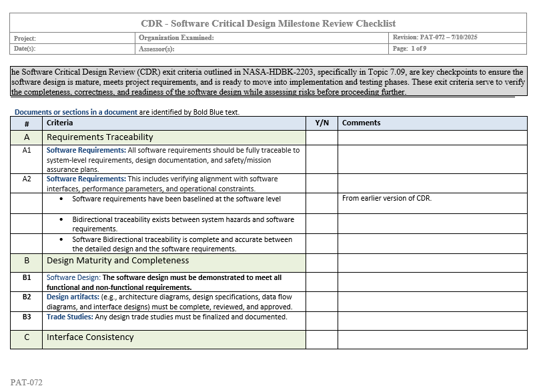The width and height of the screenshot is (535, 392).
Task: Click the CDR checklist title heading
Action: coord(268,23)
